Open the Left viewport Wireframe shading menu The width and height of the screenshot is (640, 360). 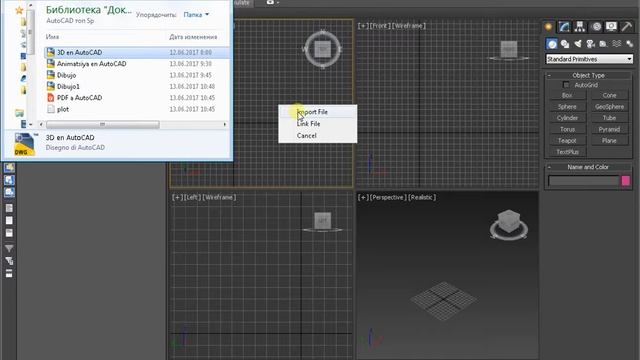point(219,197)
